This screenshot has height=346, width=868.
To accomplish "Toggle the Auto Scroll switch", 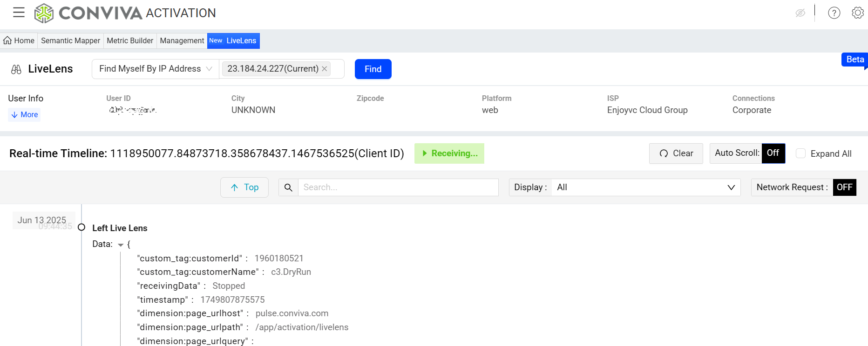I will tap(773, 153).
